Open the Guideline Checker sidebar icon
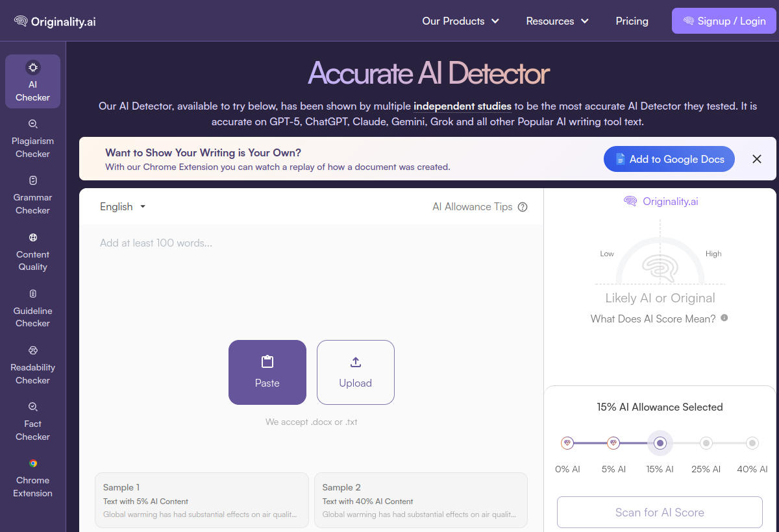This screenshot has height=532, width=779. coord(32,294)
